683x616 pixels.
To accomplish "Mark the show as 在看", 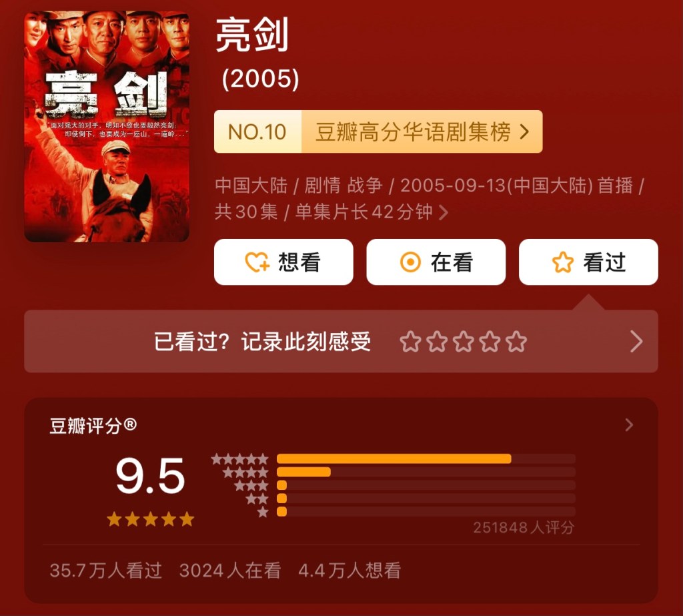I will (x=436, y=262).
